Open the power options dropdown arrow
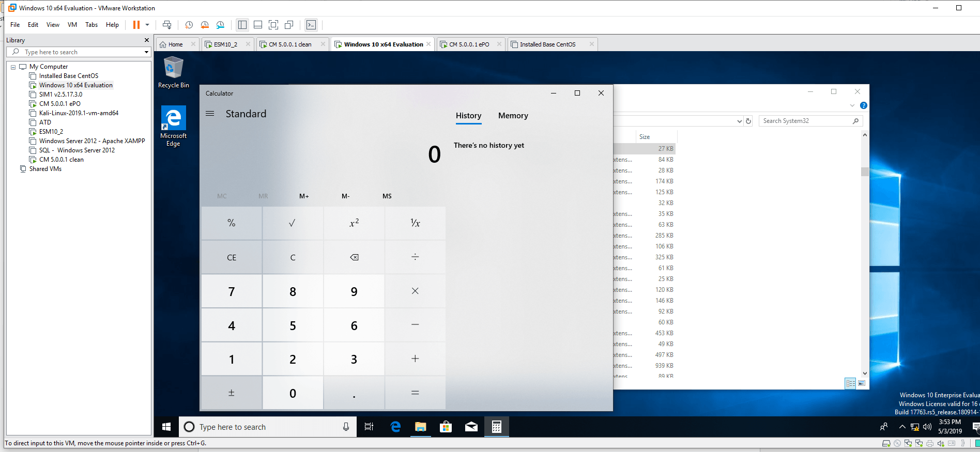980x452 pixels. pos(147,25)
